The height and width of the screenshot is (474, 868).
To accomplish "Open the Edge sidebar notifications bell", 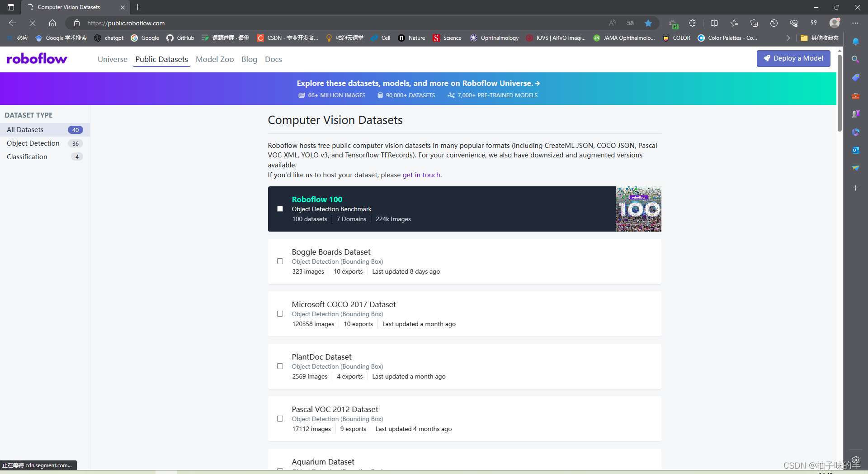I will (x=855, y=42).
